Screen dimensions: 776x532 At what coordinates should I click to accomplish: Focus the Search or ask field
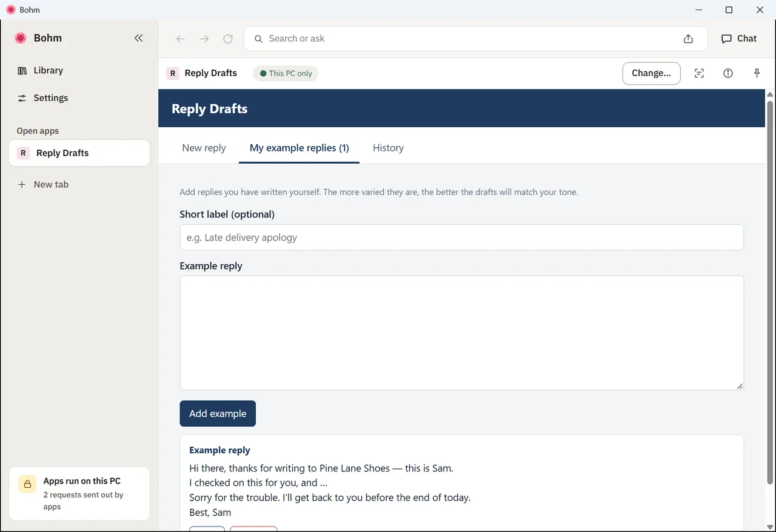click(x=476, y=39)
